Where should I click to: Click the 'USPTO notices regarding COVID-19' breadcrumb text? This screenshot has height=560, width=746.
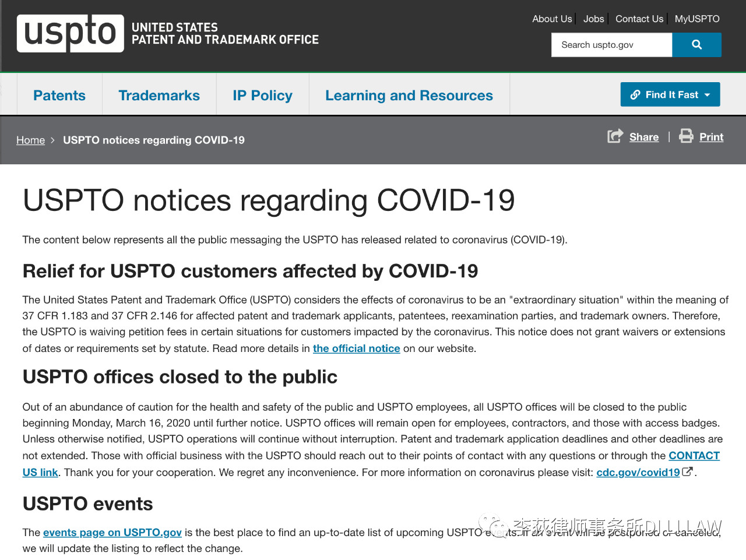[154, 140]
